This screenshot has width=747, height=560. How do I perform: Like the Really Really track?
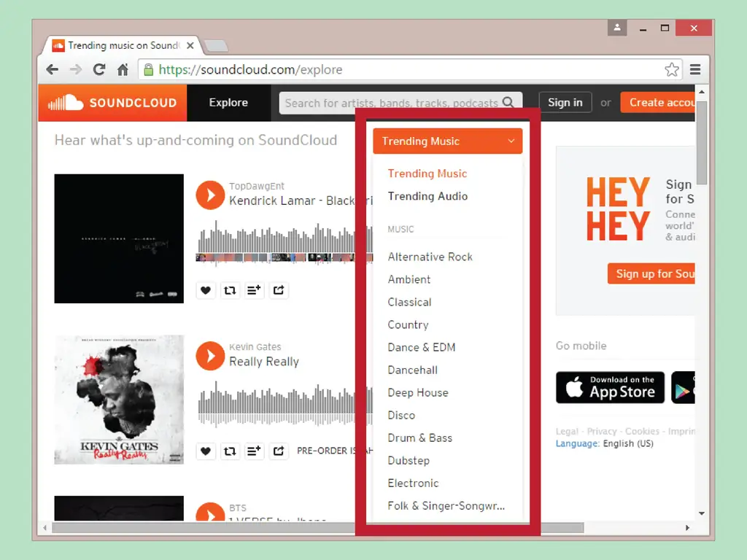coord(205,451)
